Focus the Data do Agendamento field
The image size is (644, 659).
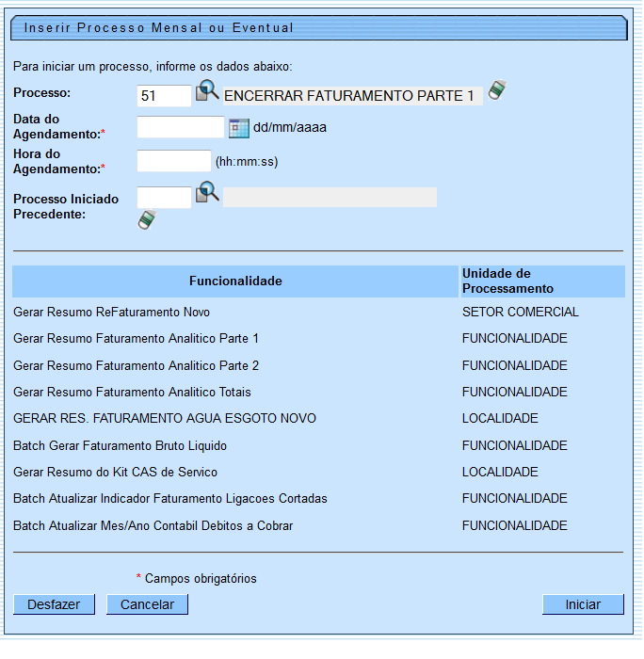pos(181,128)
